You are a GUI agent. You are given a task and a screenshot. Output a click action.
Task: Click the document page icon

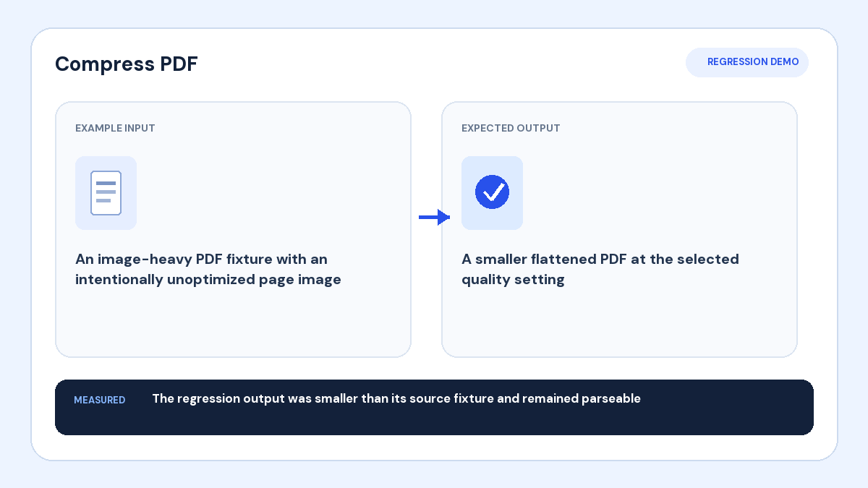pos(106,193)
